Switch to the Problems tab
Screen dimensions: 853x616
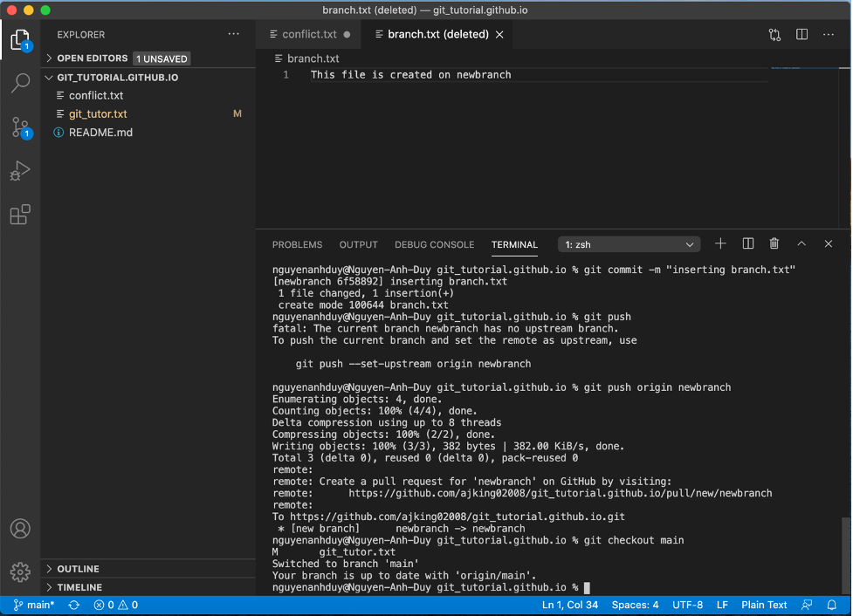tap(297, 244)
